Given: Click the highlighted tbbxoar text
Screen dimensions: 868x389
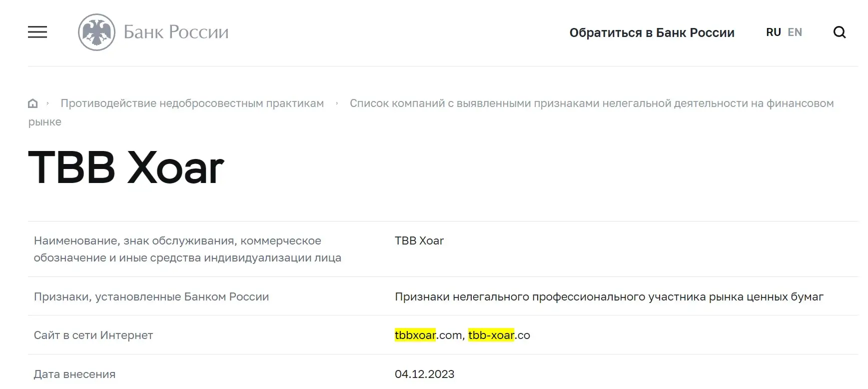Looking at the screenshot, I should [415, 335].
